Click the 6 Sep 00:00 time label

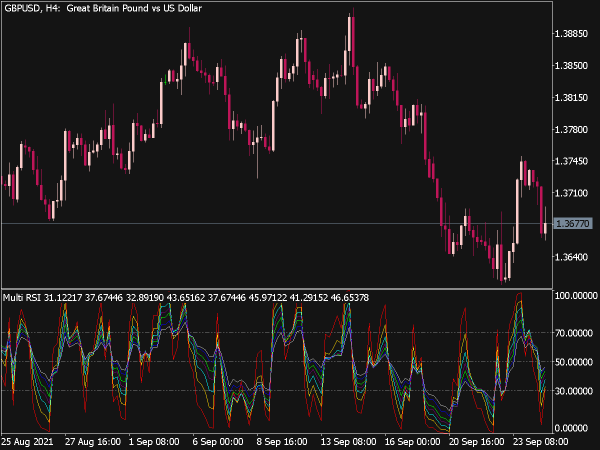point(218,442)
